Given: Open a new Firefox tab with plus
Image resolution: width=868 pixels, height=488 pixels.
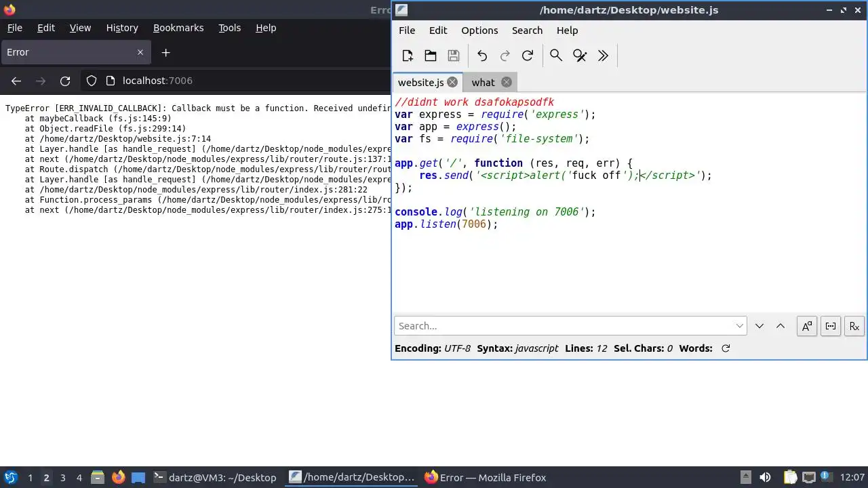Looking at the screenshot, I should click(x=165, y=52).
